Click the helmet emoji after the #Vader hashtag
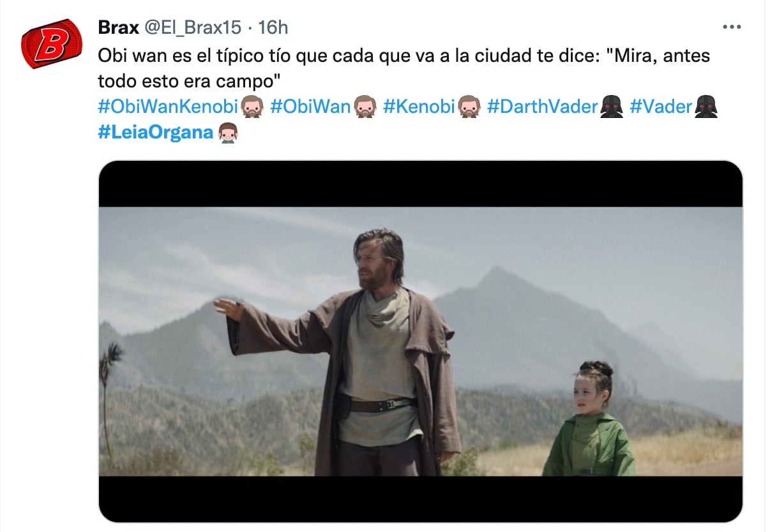Image resolution: width=770 pixels, height=532 pixels. coord(706,107)
